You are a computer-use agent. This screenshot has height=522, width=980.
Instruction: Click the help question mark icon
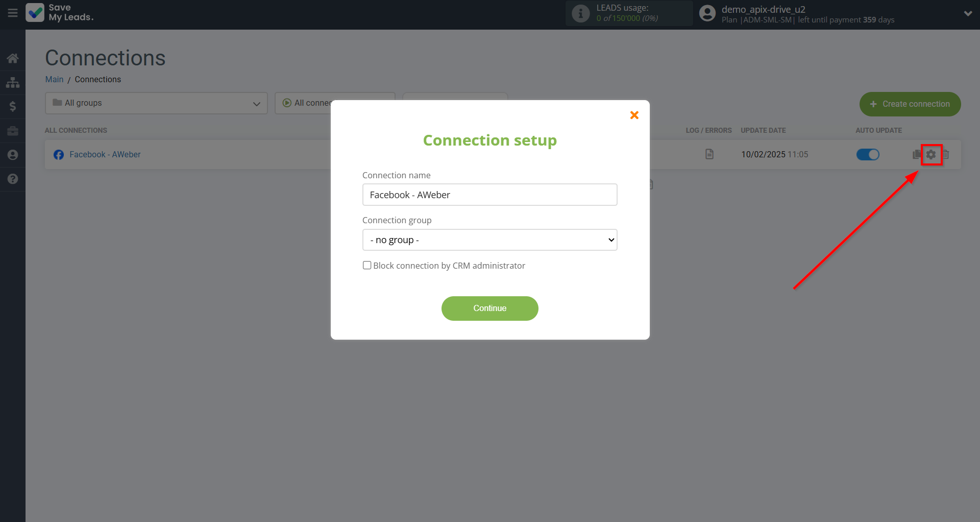pyautogui.click(x=13, y=179)
